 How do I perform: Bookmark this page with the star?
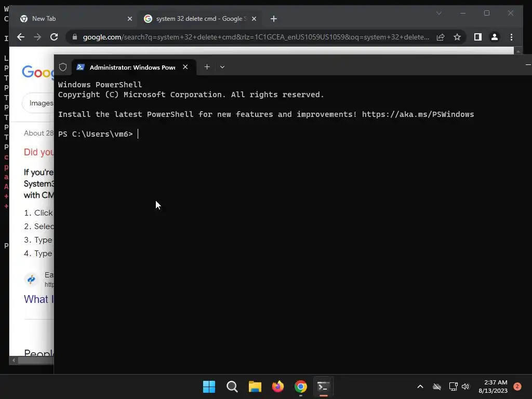click(457, 37)
